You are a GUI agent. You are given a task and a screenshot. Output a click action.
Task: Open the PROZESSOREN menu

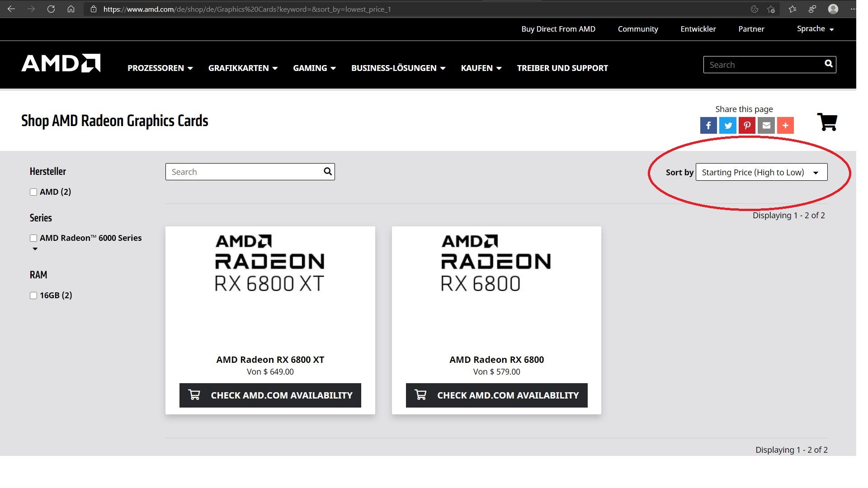160,68
